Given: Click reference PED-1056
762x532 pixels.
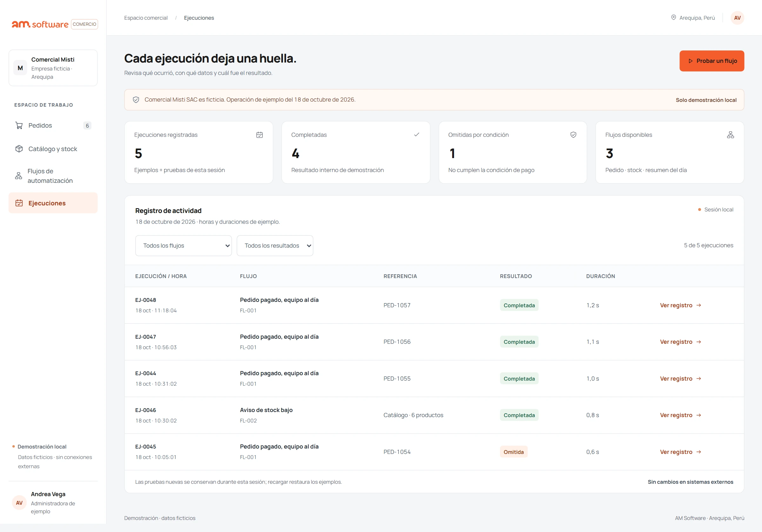Looking at the screenshot, I should click(397, 342).
